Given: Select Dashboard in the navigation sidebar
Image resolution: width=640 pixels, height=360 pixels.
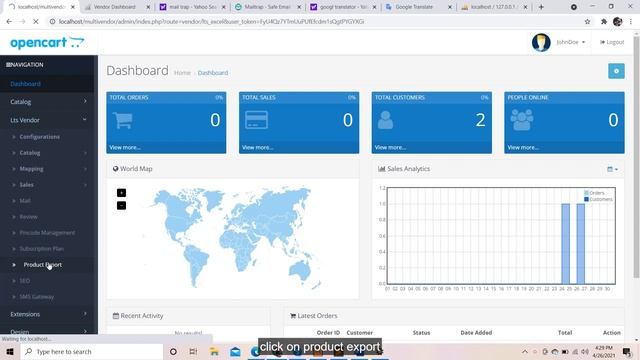Looking at the screenshot, I should tap(25, 84).
